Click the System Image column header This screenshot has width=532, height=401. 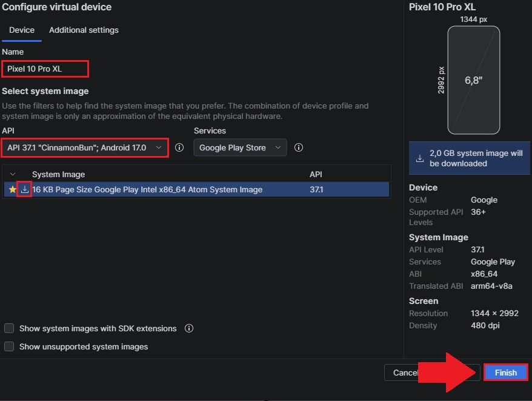pyautogui.click(x=58, y=174)
